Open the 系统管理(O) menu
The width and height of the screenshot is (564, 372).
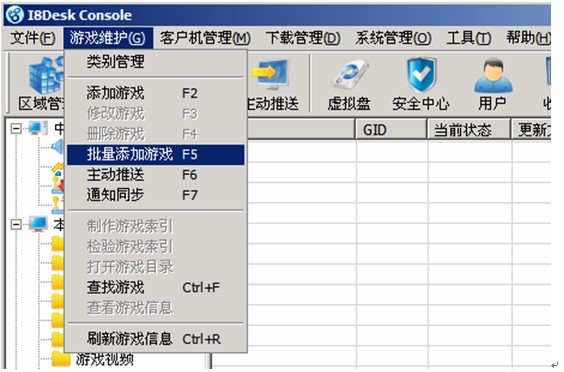click(x=393, y=38)
